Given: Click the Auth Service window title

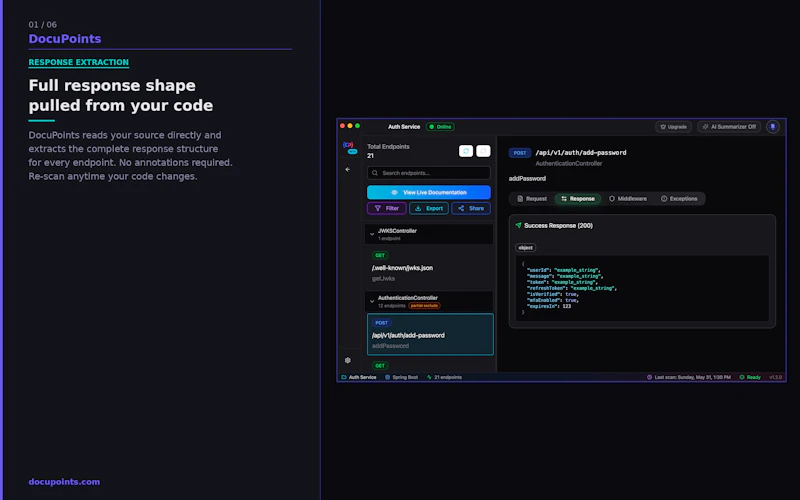Looking at the screenshot, I should click(x=404, y=127).
